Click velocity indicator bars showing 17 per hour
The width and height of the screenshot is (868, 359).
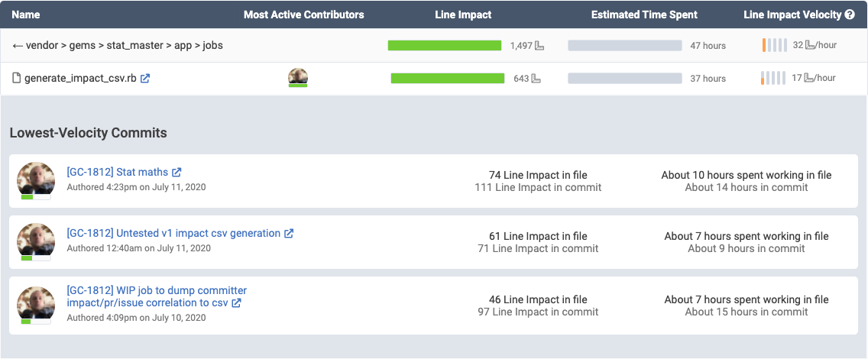coord(773,78)
